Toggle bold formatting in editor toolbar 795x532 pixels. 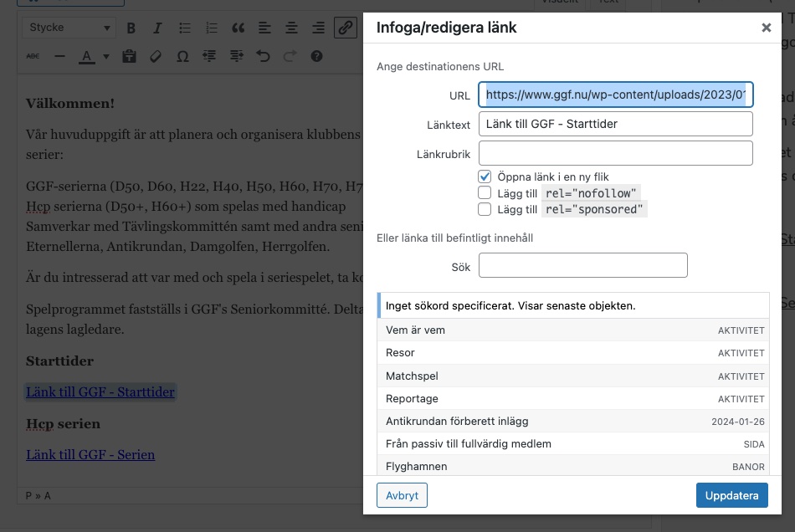tap(131, 28)
